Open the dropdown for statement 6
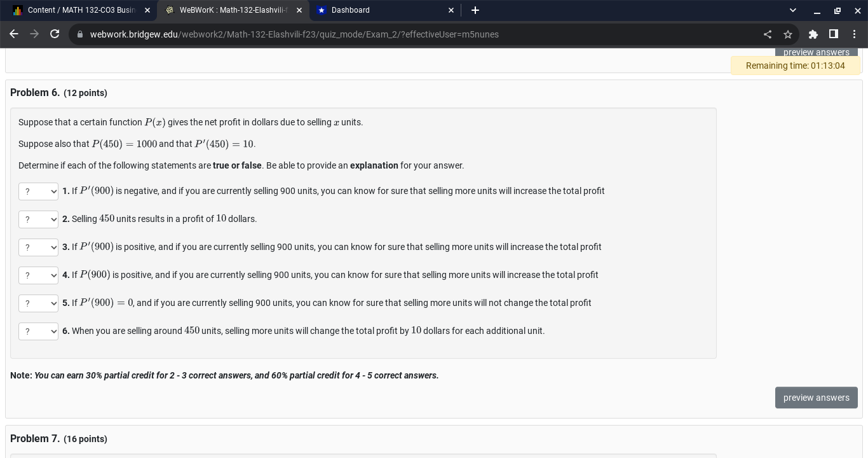868x458 pixels. (x=38, y=331)
